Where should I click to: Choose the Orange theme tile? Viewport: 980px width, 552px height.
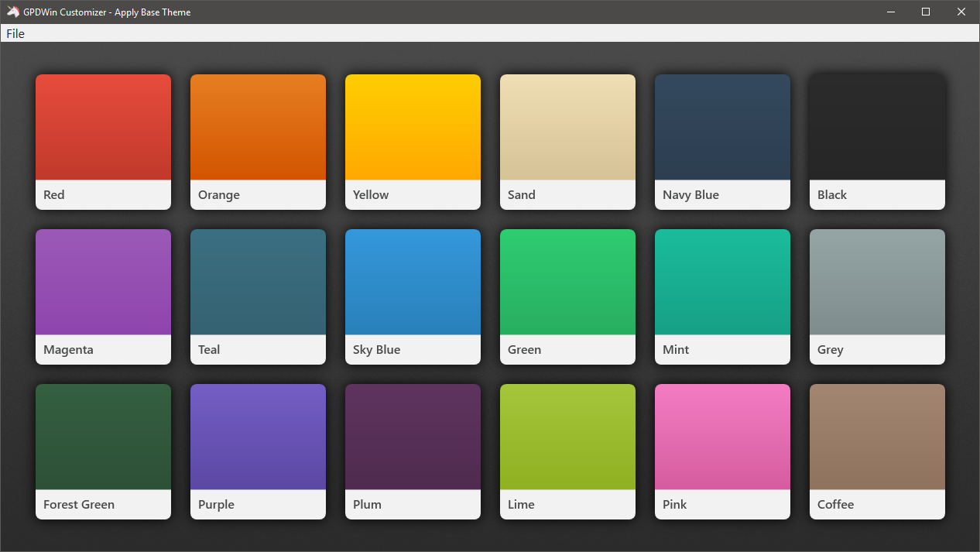pos(258,142)
